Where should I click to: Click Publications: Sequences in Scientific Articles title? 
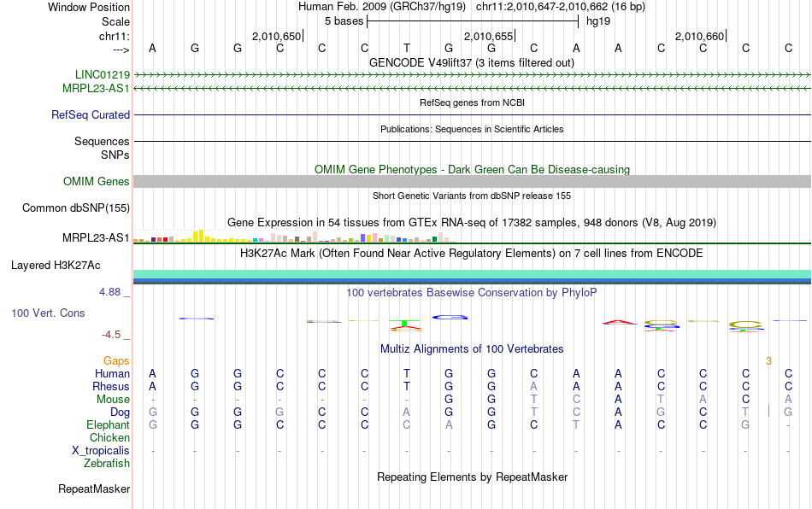point(472,129)
